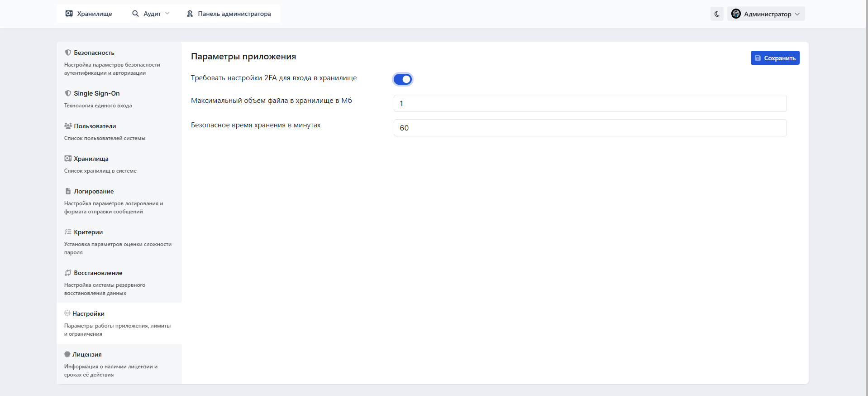868x396 pixels.
Task: Open the Логирование section
Action: point(119,201)
